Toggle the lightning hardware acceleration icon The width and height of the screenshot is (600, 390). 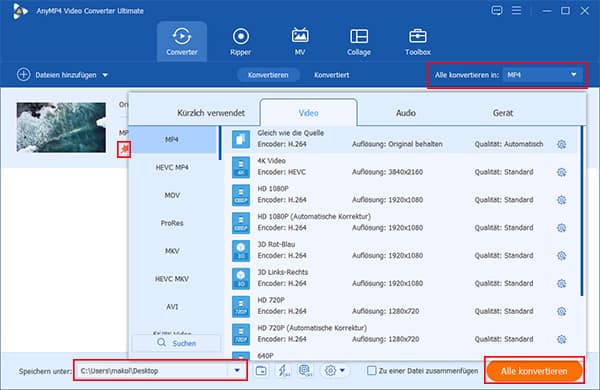coord(283,370)
